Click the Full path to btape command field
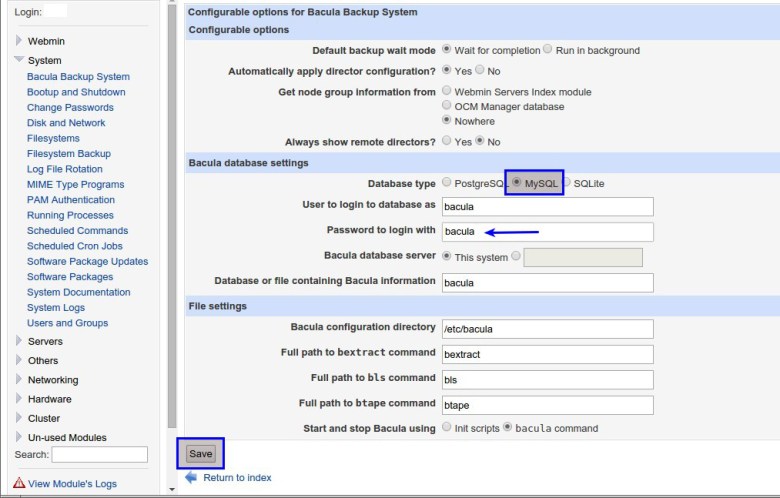This screenshot has height=498, width=780. coord(548,405)
